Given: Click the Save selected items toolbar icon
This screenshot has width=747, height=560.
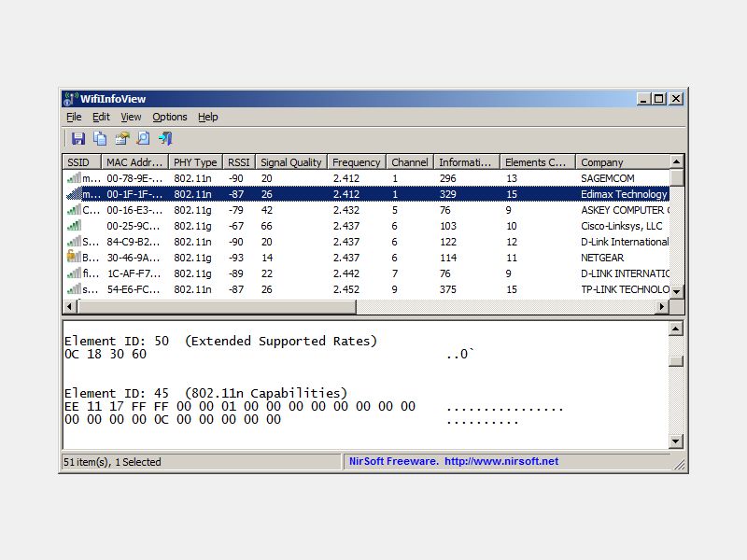Looking at the screenshot, I should 78,138.
